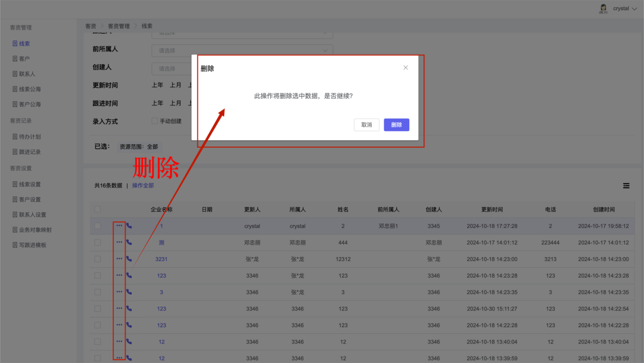Open more actions for row 测
Image resolution: width=644 pixels, height=363 pixels.
pyautogui.click(x=119, y=242)
